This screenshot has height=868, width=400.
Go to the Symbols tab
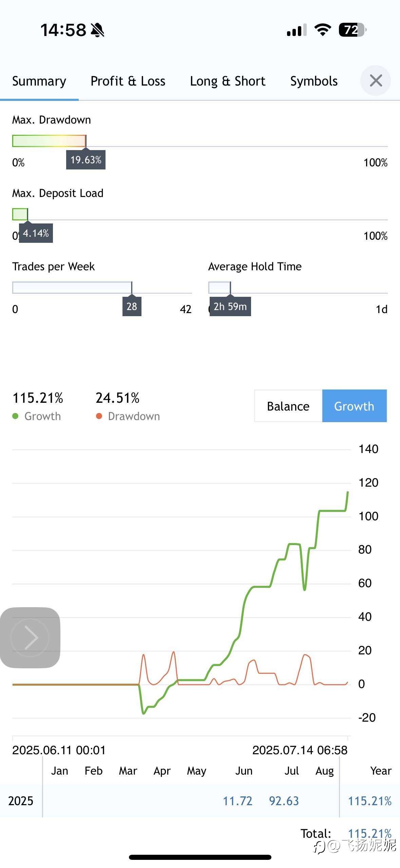click(314, 81)
